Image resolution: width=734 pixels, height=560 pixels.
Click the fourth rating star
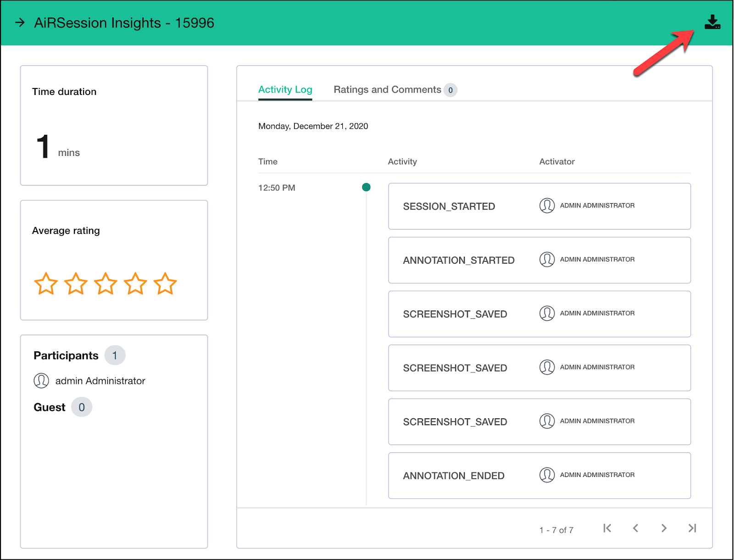tap(135, 283)
